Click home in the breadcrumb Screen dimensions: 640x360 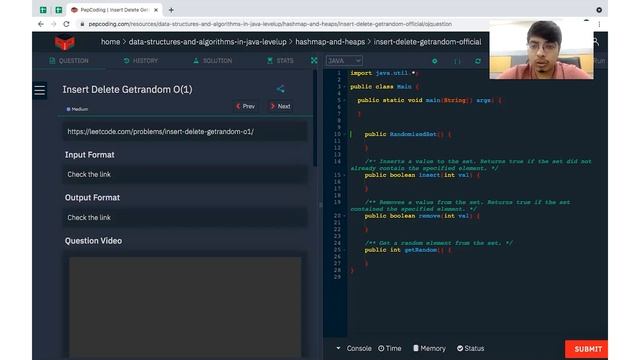pos(111,42)
